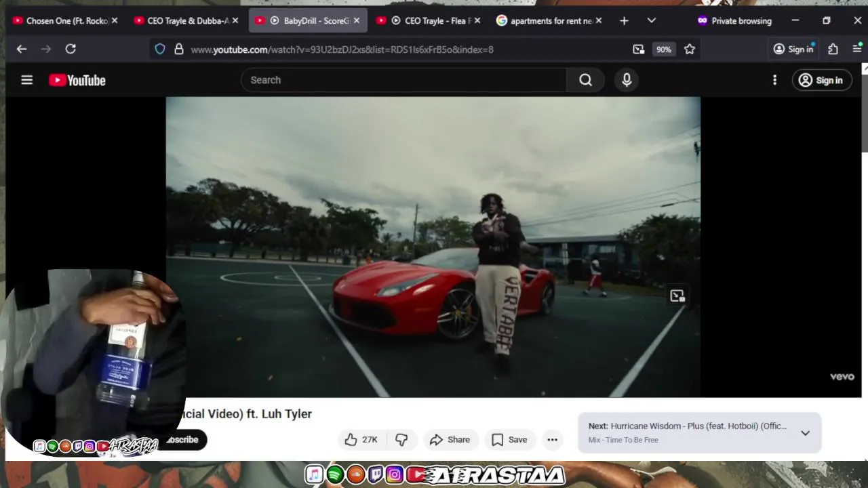Image resolution: width=868 pixels, height=488 pixels.
Task: Click the 90% zoom level indicator
Action: click(x=663, y=49)
